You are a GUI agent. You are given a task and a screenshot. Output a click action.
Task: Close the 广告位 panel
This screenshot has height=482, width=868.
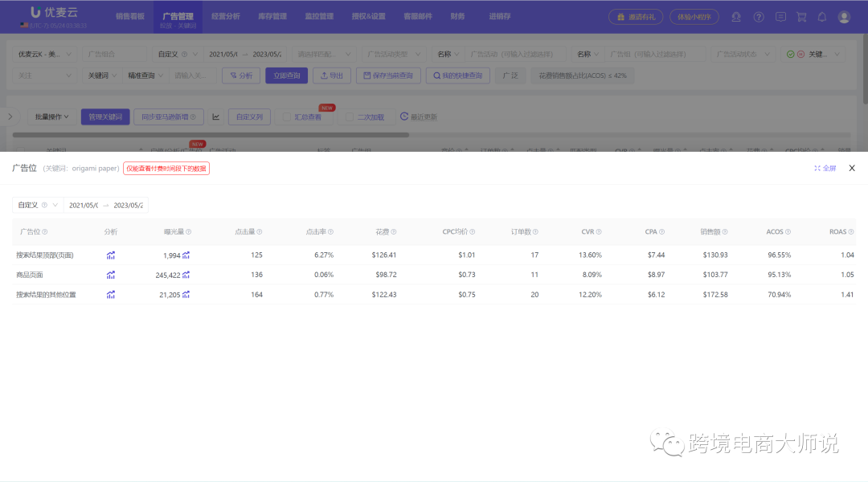pos(852,168)
